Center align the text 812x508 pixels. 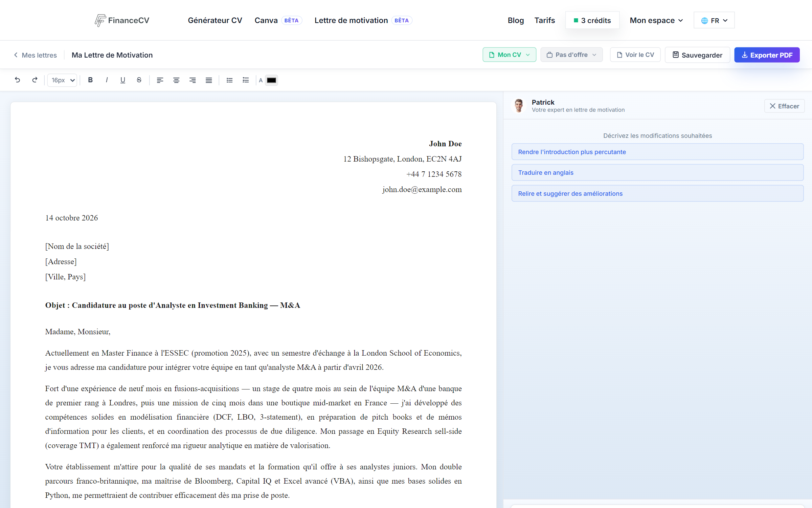tap(176, 80)
